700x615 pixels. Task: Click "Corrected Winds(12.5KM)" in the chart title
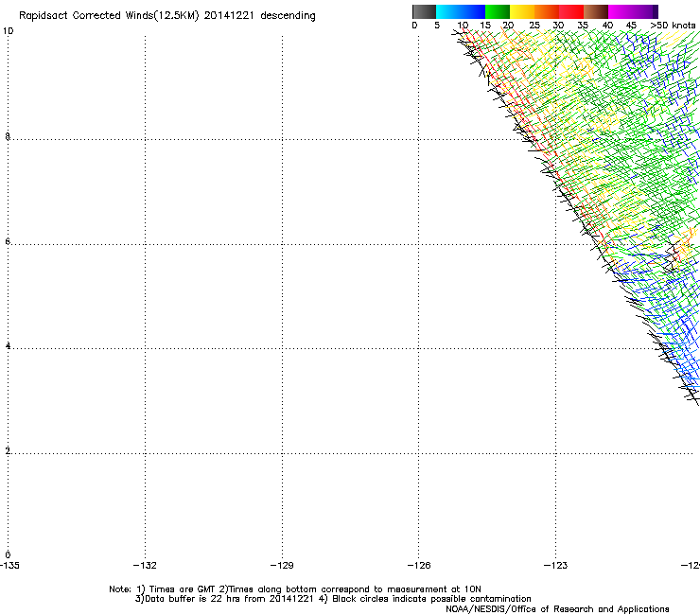click(x=135, y=16)
